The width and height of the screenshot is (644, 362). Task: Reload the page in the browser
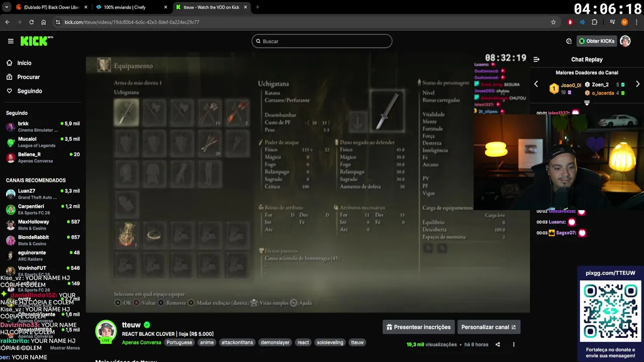31,22
